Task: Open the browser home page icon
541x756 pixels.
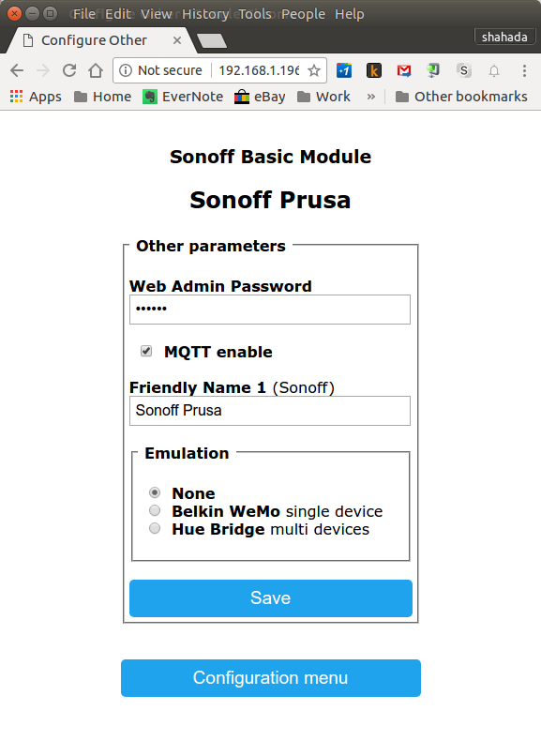Action: pyautogui.click(x=96, y=70)
